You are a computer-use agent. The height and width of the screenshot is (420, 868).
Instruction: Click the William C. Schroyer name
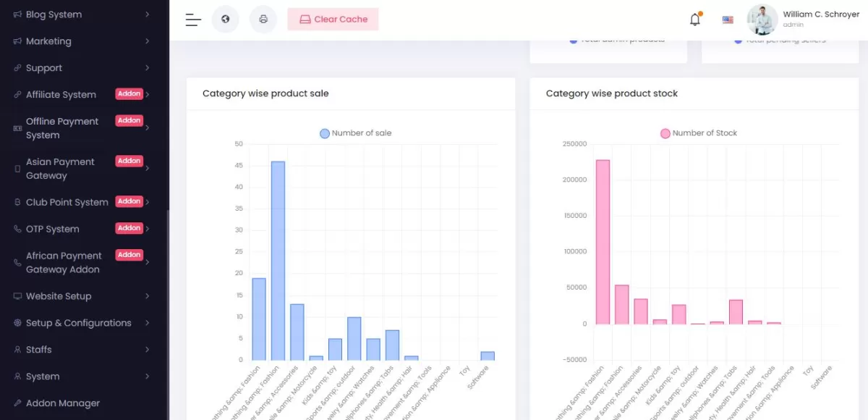[x=821, y=14]
